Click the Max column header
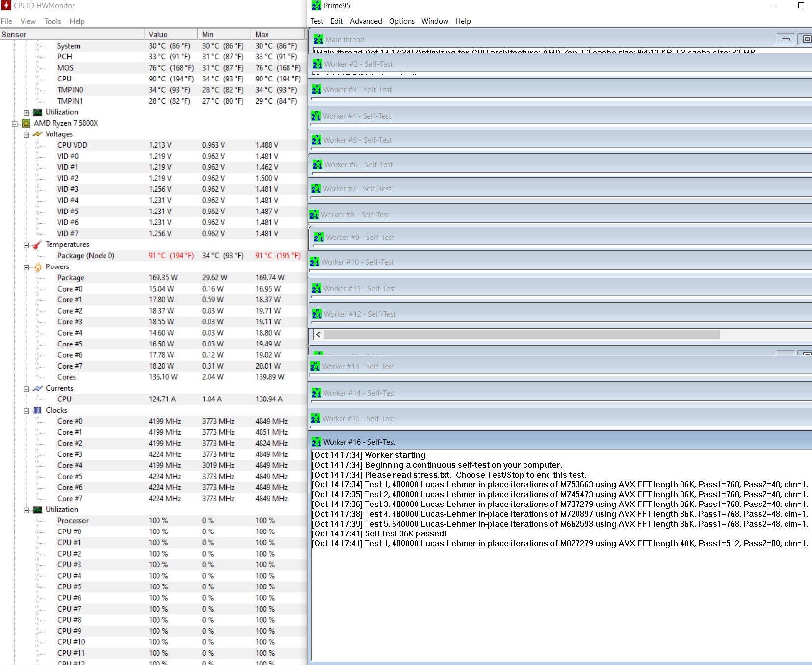The image size is (812, 665). [278, 34]
